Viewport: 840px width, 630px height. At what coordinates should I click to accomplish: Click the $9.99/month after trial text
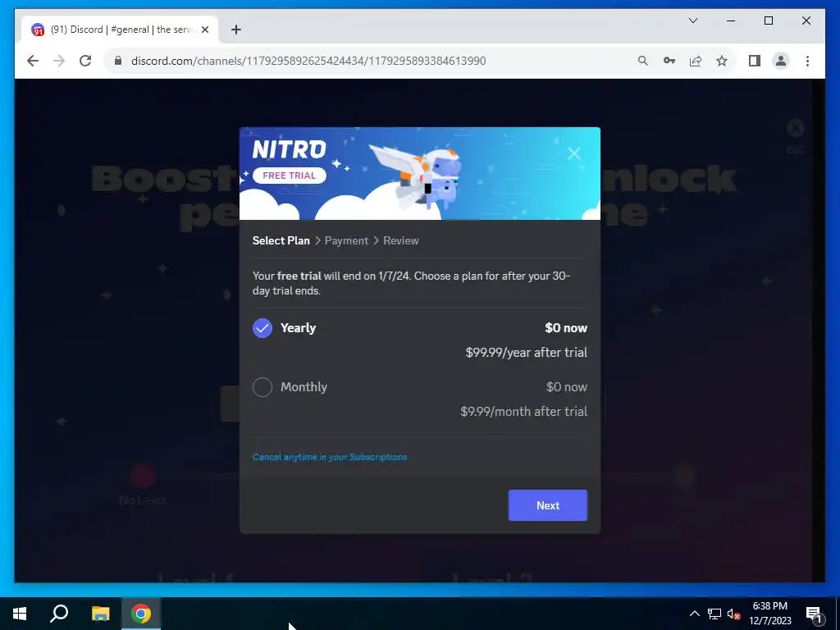523,412
